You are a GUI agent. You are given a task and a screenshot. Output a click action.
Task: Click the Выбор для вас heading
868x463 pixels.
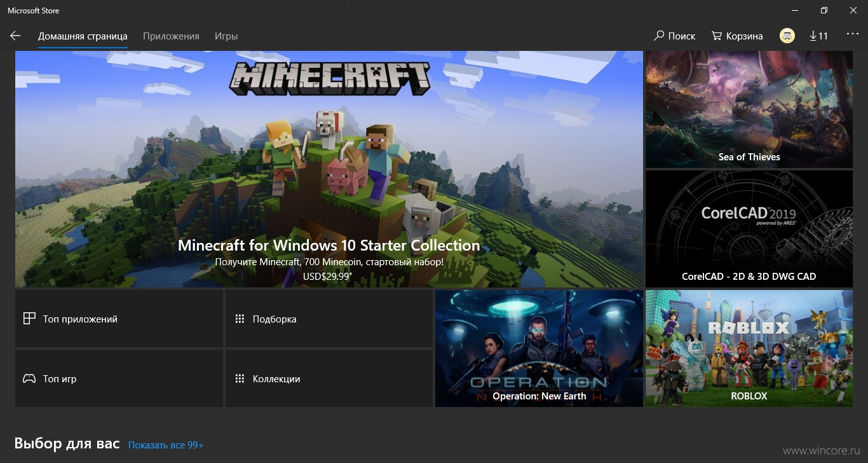pos(67,443)
